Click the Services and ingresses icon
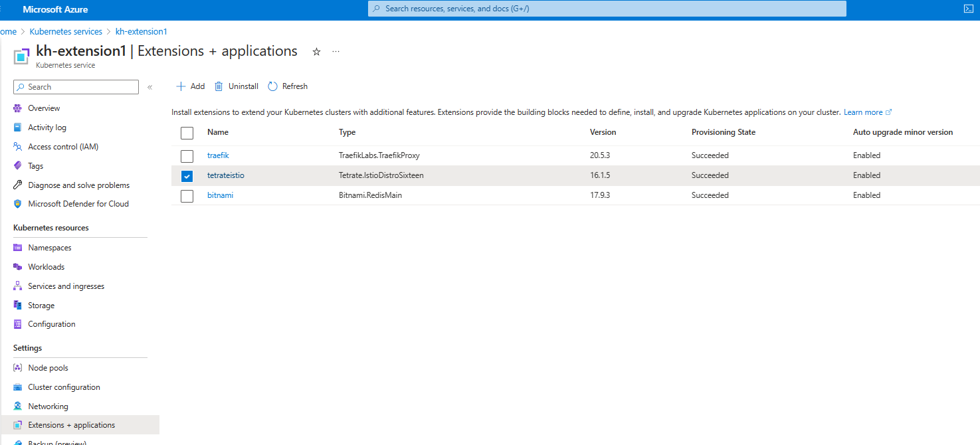The height and width of the screenshot is (445, 980). pos(18,286)
